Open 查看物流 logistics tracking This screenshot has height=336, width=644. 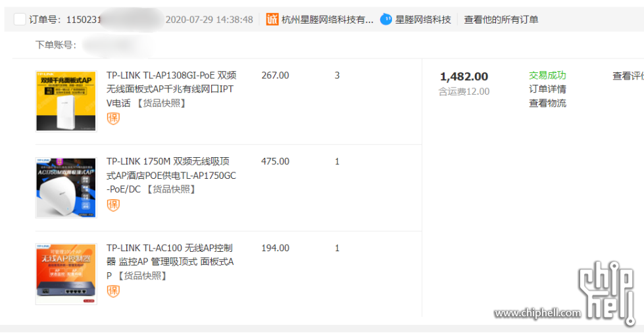(x=547, y=103)
